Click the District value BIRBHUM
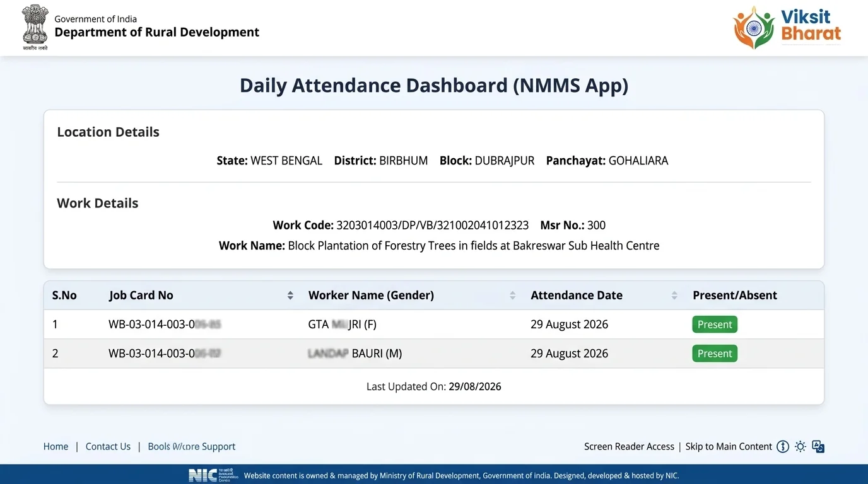The height and width of the screenshot is (484, 868). click(x=403, y=161)
